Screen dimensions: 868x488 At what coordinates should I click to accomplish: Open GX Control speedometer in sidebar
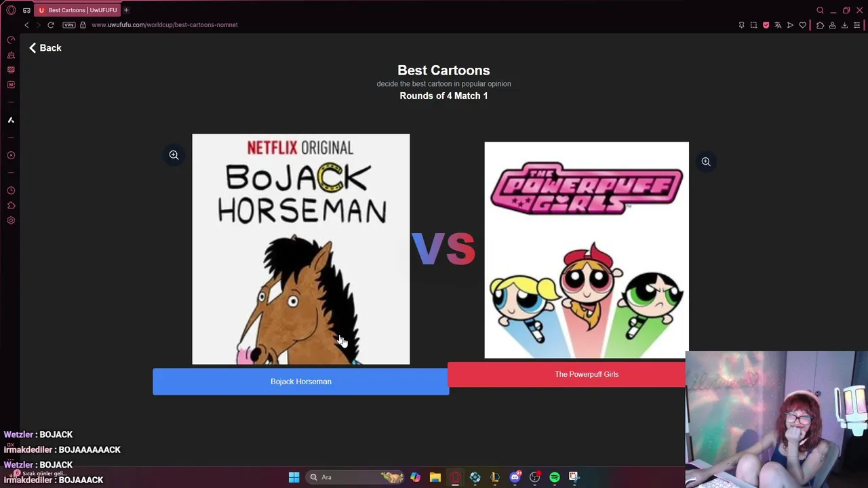(11, 40)
